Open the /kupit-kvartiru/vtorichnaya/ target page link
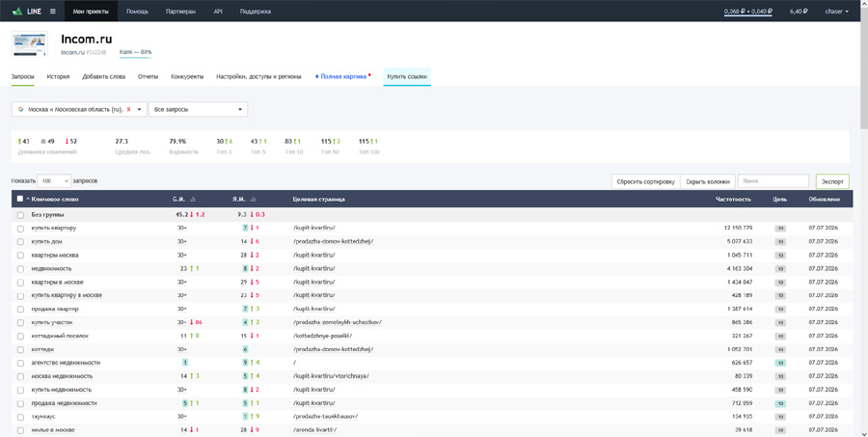The height and width of the screenshot is (437, 868). coord(331,376)
